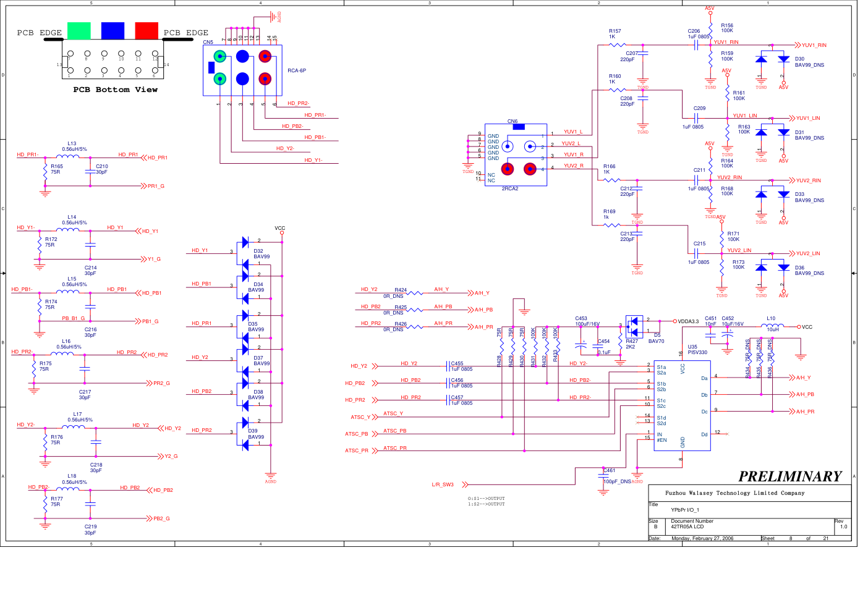
Task: Click the blue PCB edge color block
Action: (113, 30)
